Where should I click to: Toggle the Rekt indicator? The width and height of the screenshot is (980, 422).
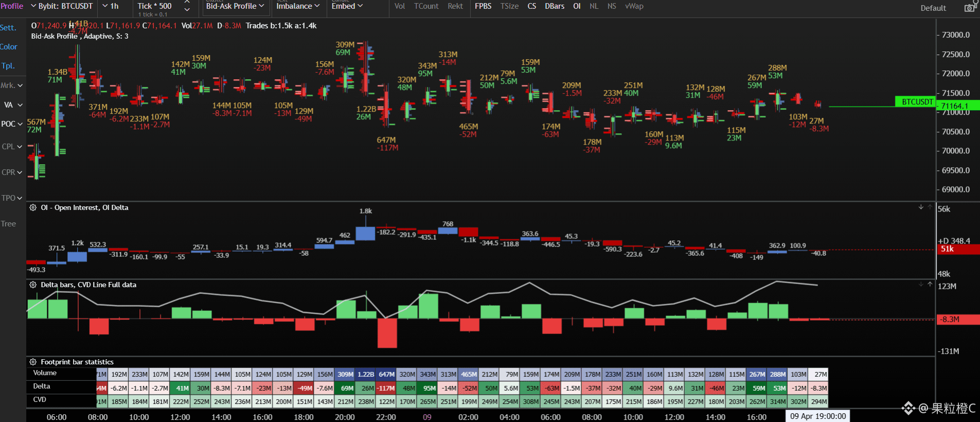coord(455,6)
